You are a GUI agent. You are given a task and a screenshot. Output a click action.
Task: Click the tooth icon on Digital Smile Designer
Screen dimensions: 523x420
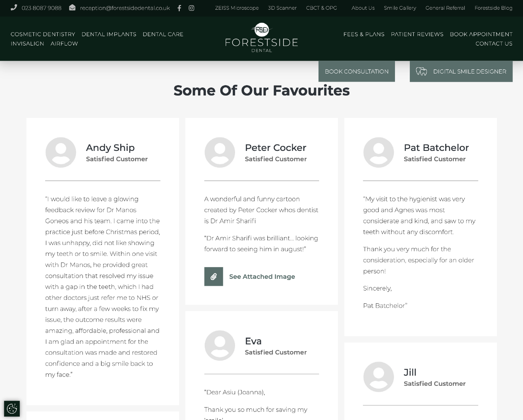click(x=421, y=72)
